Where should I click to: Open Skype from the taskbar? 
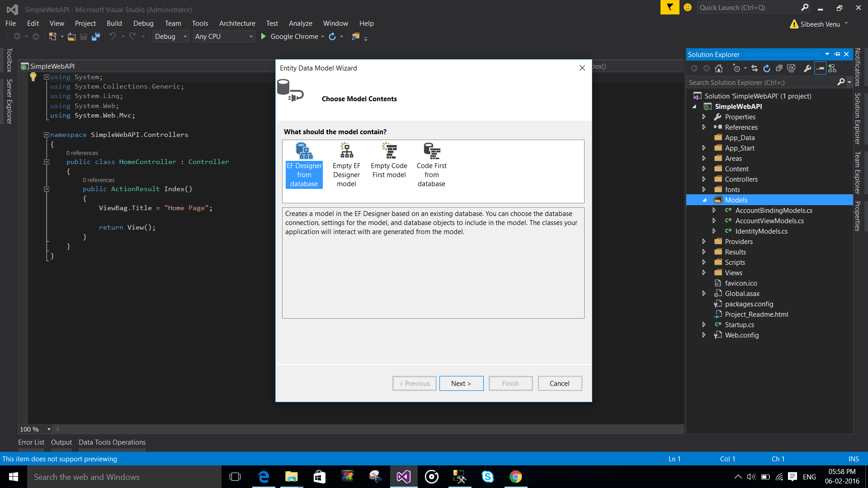[488, 477]
